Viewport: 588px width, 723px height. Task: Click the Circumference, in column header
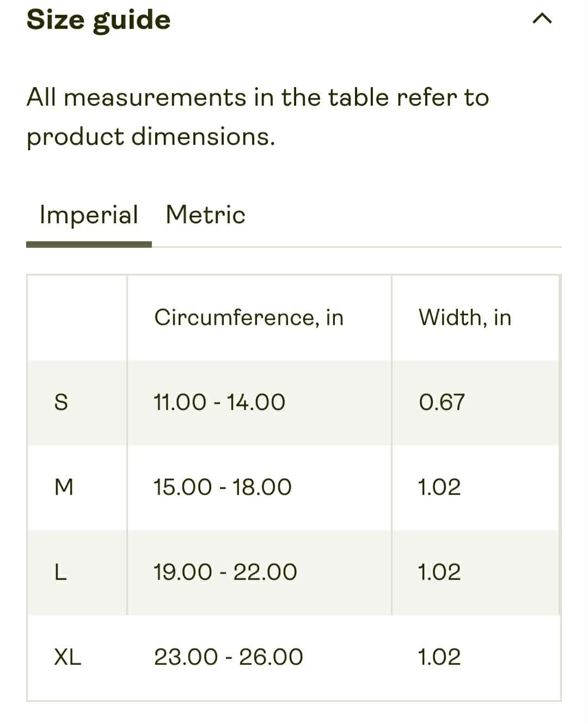tap(249, 317)
